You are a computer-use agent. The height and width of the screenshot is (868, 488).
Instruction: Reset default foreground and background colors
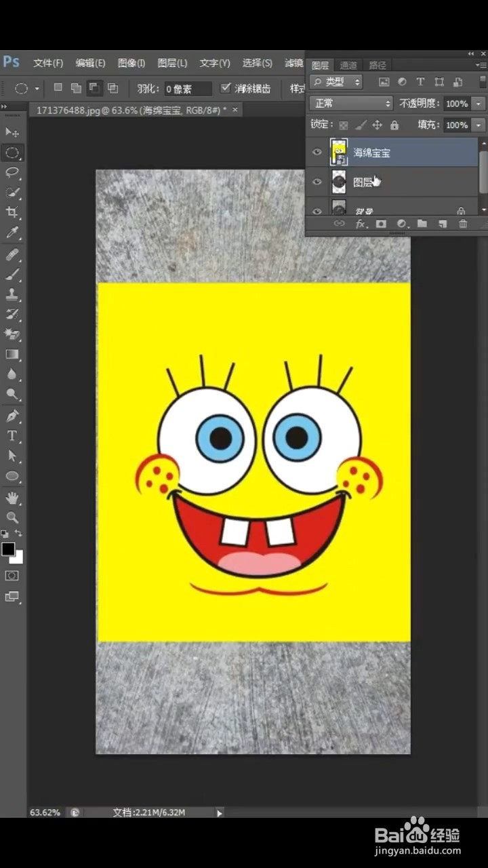(5, 534)
